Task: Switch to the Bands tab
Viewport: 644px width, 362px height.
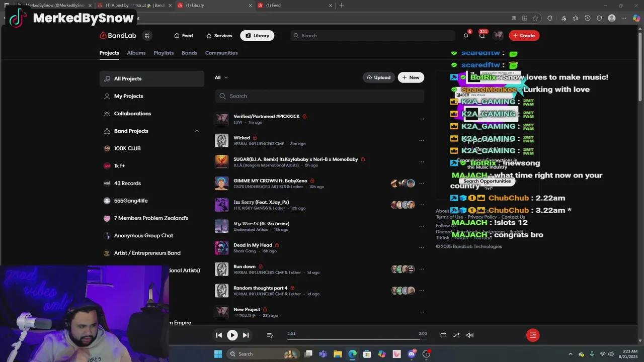Action: [189, 53]
